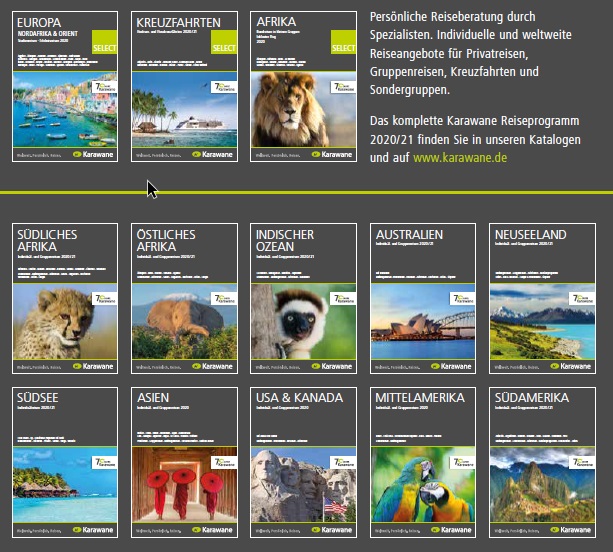
Task: Open the Australien catalog cover
Action: click(x=423, y=298)
